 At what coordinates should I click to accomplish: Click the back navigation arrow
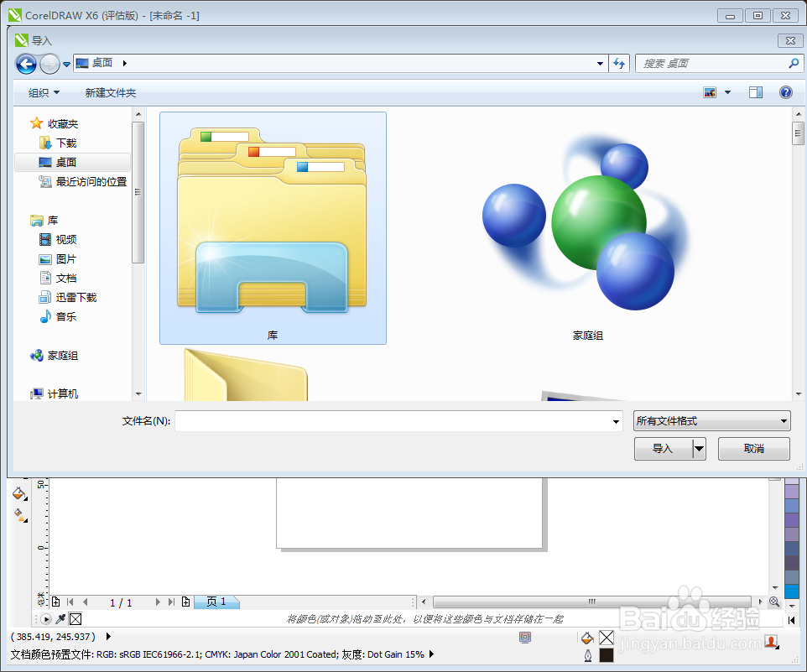click(x=25, y=64)
